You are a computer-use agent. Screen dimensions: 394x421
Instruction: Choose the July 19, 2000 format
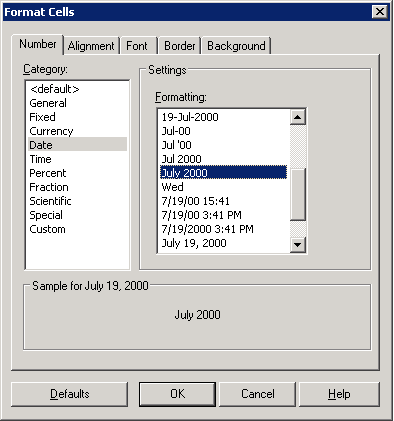tap(223, 243)
